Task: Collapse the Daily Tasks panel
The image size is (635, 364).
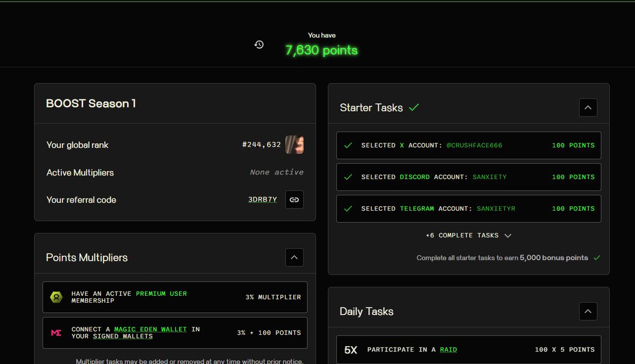Action: (x=588, y=311)
